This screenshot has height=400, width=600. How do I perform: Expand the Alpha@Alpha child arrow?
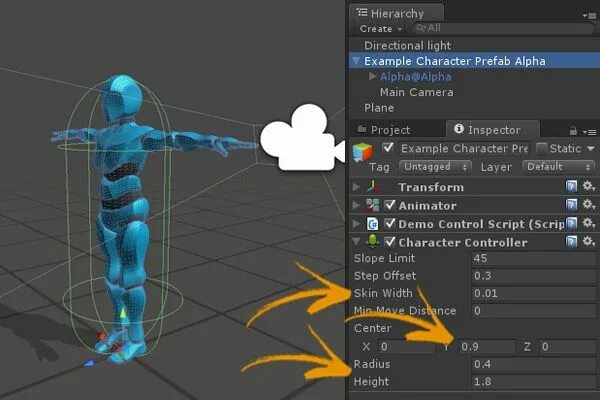pyautogui.click(x=372, y=76)
